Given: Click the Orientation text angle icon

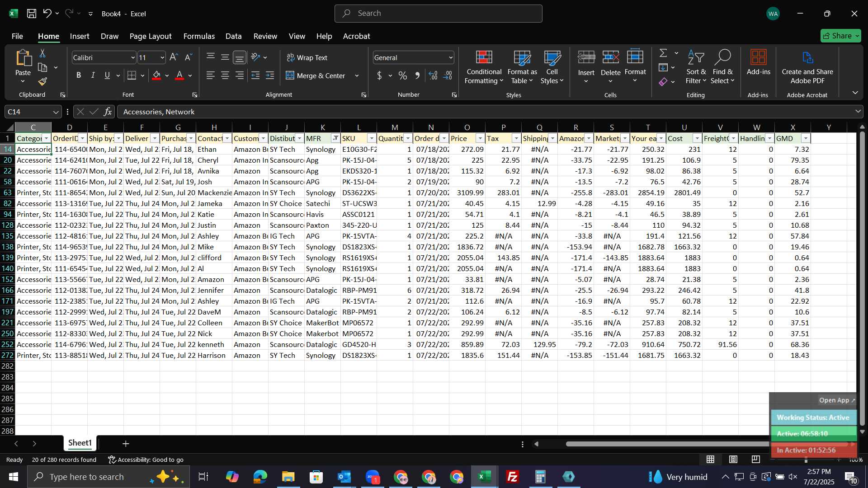Looking at the screenshot, I should click(x=255, y=57).
